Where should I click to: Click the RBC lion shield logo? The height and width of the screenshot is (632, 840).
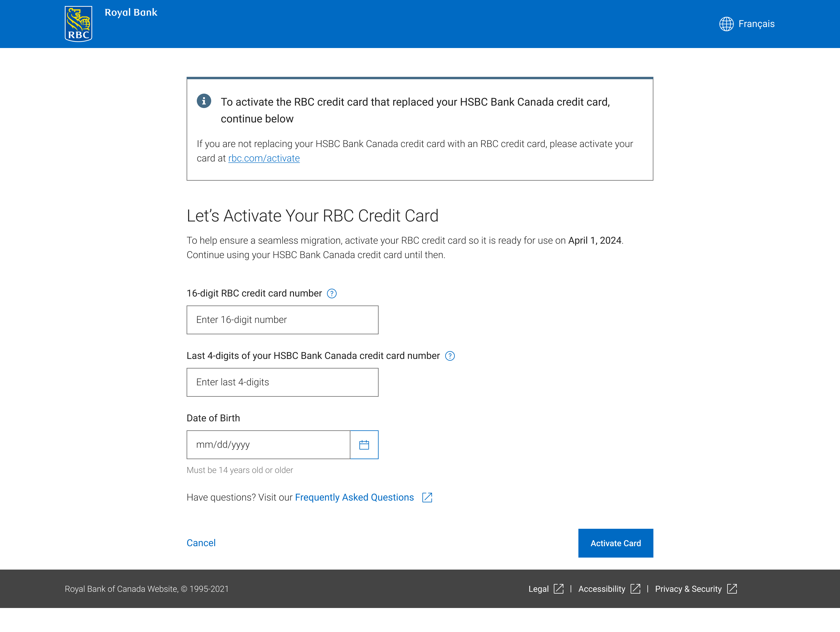[78, 23]
